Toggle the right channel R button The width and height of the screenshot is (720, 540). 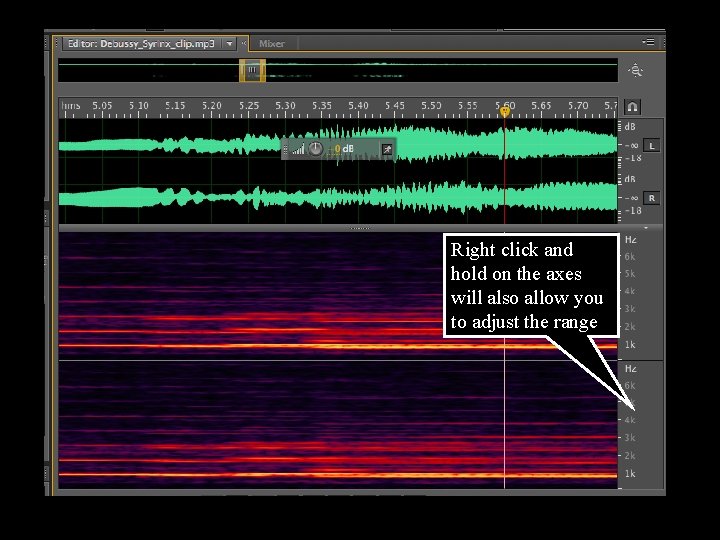[651, 198]
